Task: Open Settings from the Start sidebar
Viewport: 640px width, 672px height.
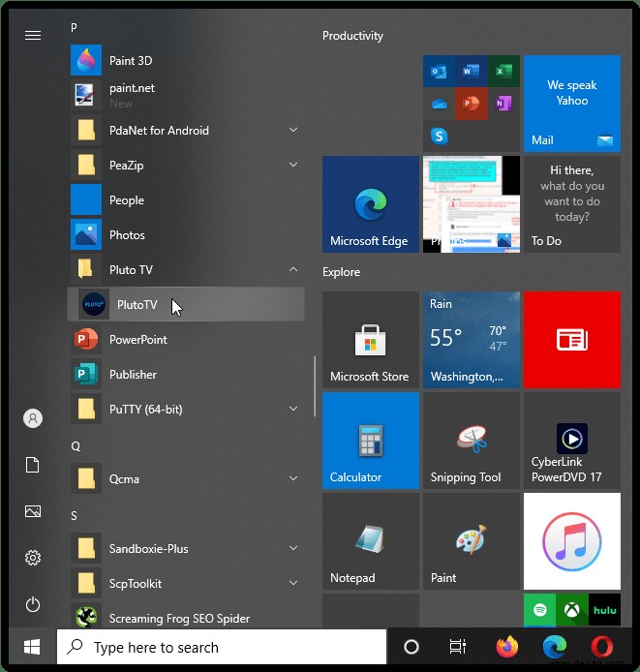Action: pos(33,558)
